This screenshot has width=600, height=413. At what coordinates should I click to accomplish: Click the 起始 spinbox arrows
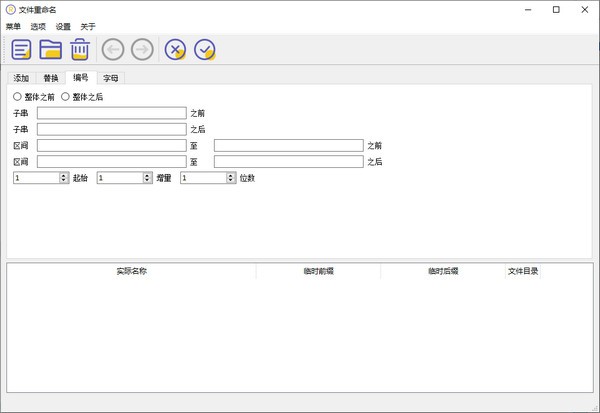click(64, 178)
